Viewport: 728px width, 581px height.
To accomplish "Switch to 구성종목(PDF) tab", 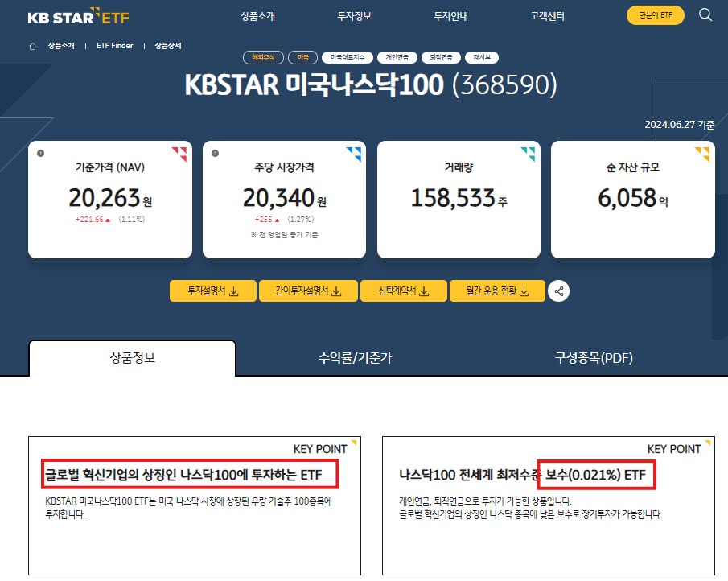I will 594,358.
